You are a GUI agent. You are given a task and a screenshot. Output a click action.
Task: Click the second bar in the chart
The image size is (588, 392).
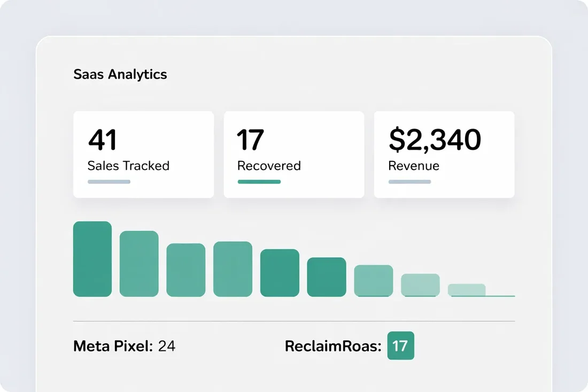139,262
